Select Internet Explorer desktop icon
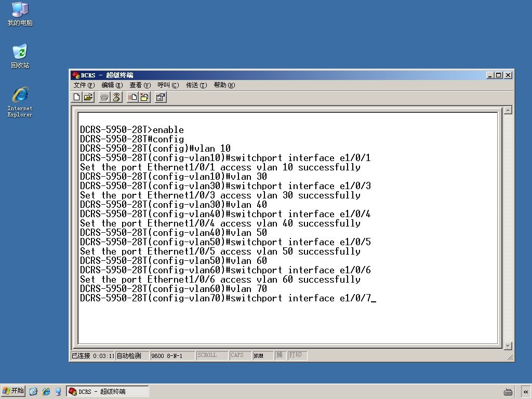Screen dimensions: 532x399 pos(20,102)
